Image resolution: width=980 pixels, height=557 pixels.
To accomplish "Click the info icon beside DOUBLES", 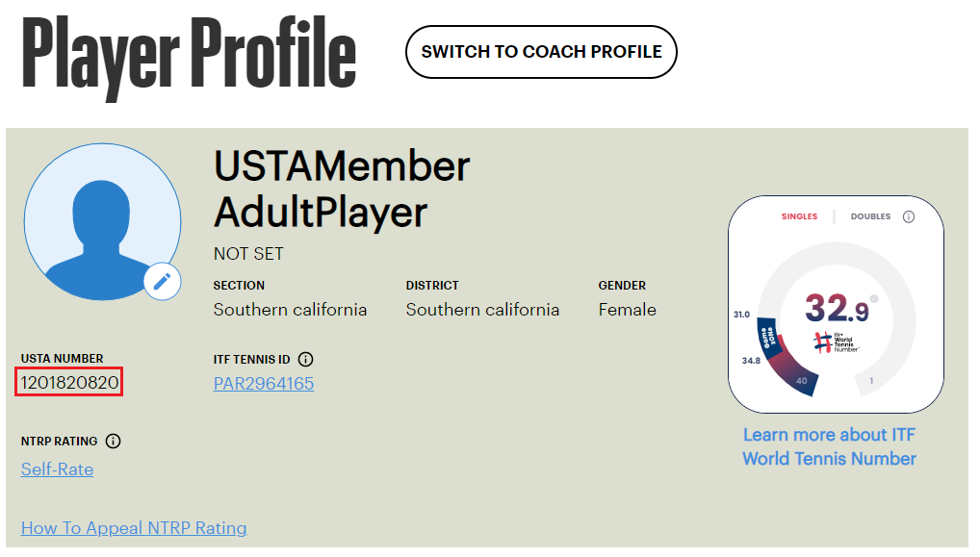I will tap(909, 216).
